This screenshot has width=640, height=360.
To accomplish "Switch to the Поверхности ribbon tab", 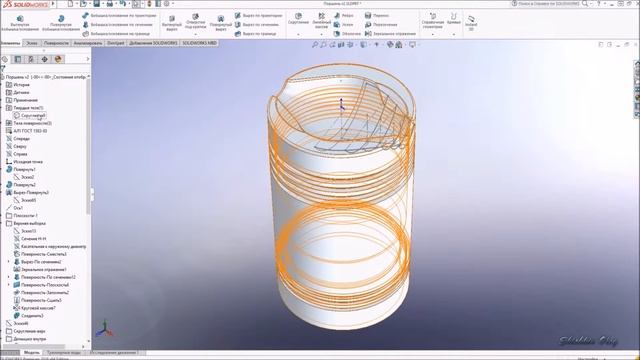I will (56, 43).
